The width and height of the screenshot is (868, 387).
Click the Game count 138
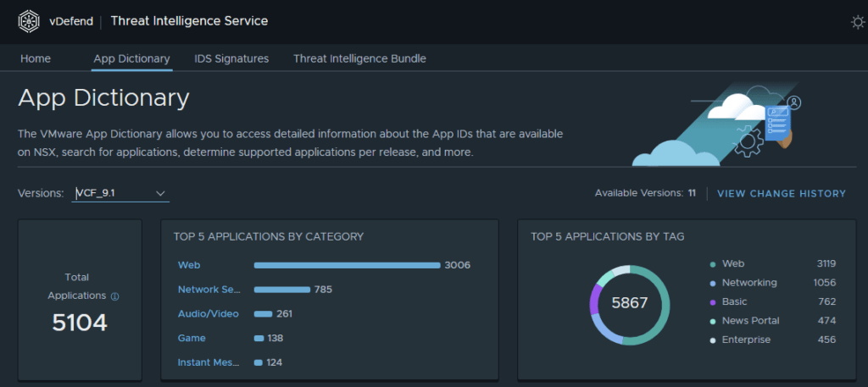(x=275, y=338)
